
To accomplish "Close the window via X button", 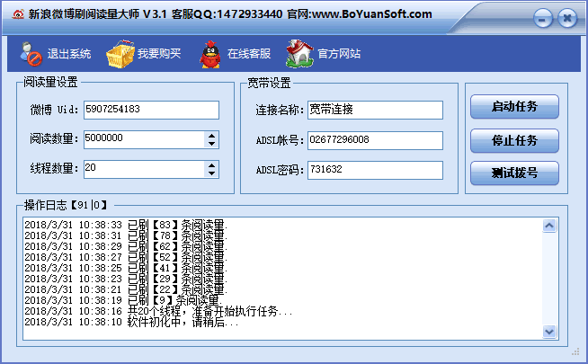I will coord(567,18).
